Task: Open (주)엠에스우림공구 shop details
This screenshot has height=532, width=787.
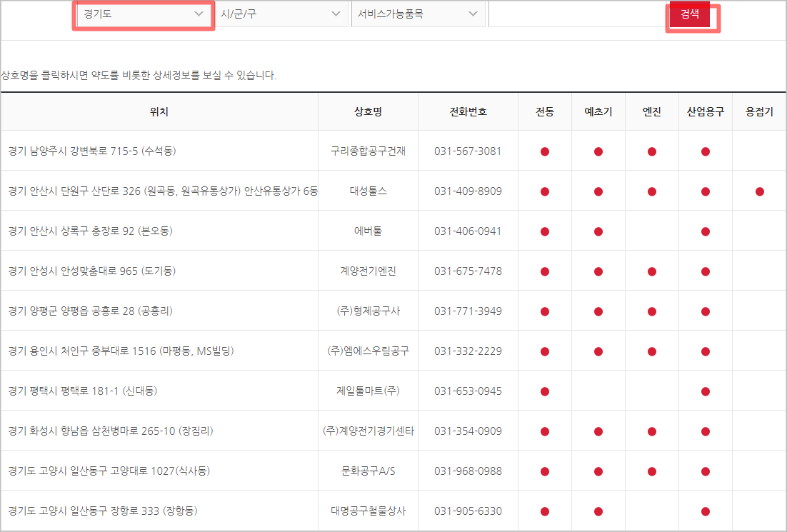Action: pyautogui.click(x=368, y=351)
